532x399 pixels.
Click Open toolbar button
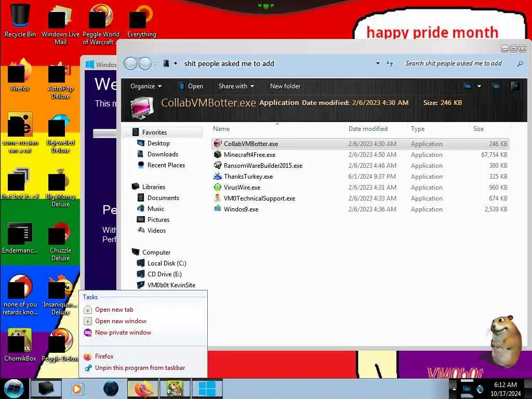191,86
